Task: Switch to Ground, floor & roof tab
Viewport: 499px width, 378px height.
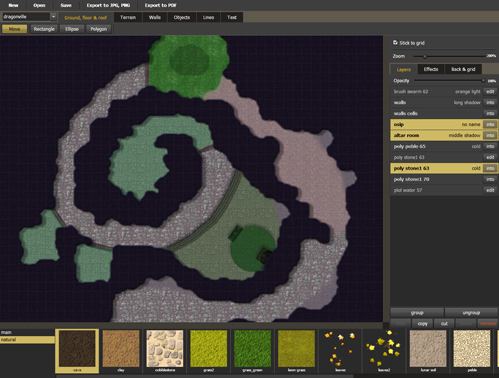Action: pyautogui.click(x=86, y=17)
